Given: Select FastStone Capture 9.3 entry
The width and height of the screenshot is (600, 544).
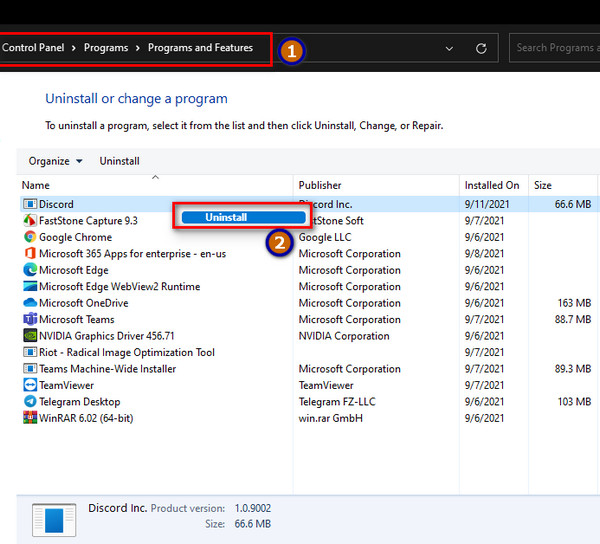Looking at the screenshot, I should pyautogui.click(x=88, y=221).
